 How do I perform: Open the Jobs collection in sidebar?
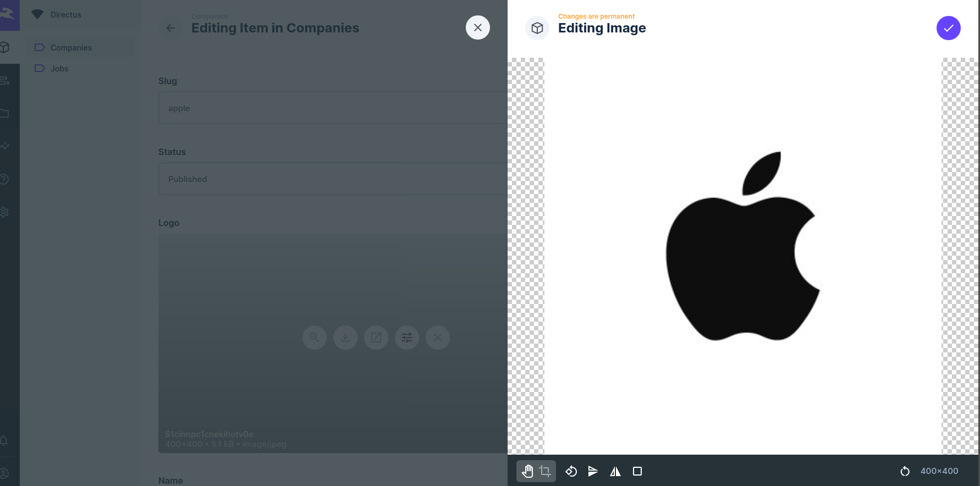[81, 69]
